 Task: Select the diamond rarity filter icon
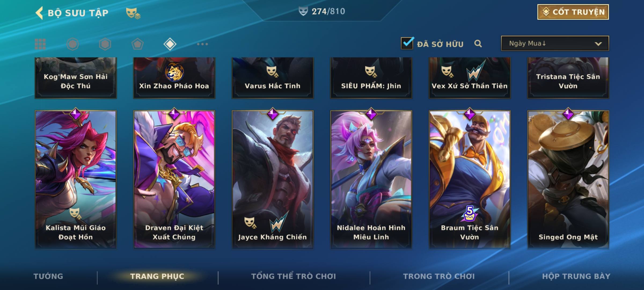pos(170,44)
